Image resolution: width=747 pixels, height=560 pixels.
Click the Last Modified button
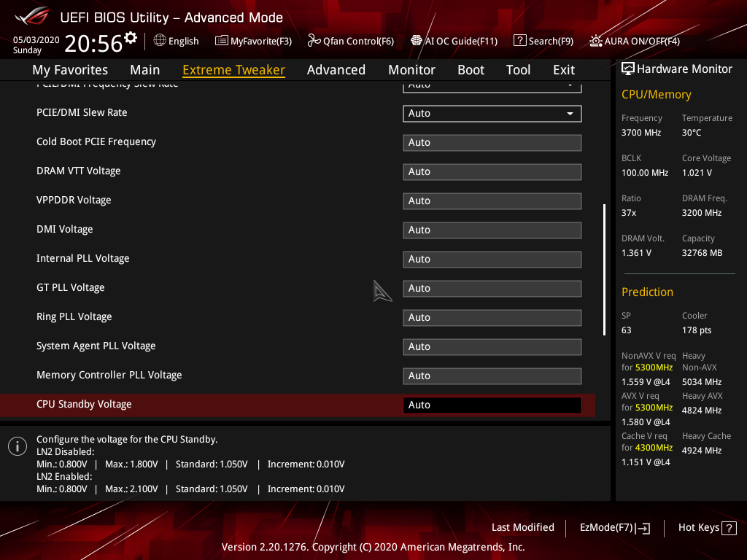coord(522,528)
